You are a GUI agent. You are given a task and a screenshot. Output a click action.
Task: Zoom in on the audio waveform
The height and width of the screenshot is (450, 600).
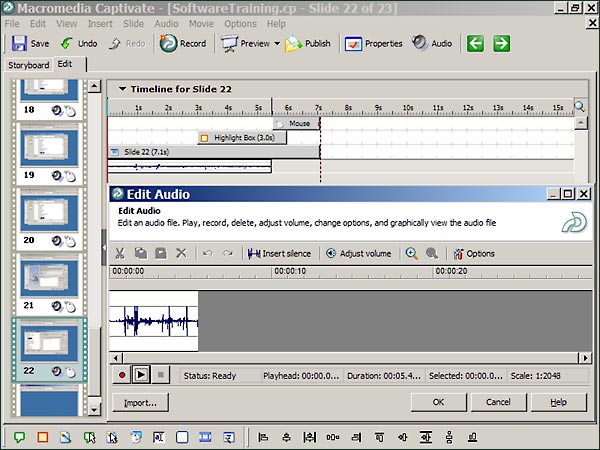pos(412,253)
